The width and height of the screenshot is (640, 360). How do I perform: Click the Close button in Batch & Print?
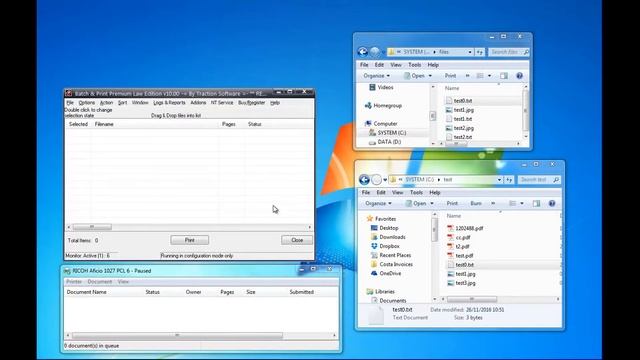pyautogui.click(x=297, y=240)
